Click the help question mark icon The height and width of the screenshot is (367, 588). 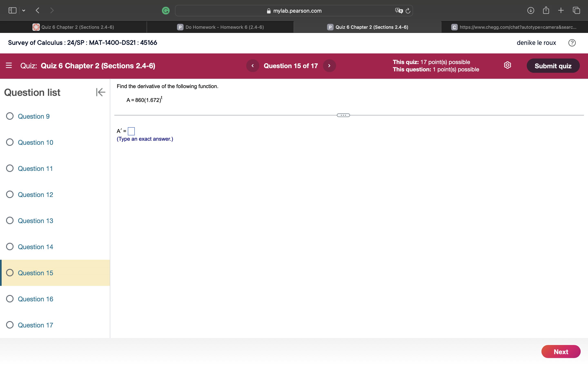click(572, 43)
